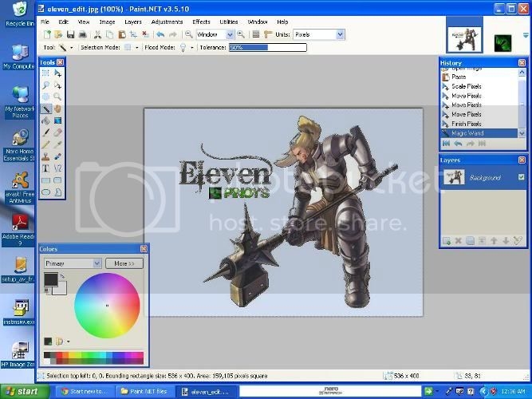Open the Tool chooser dropdown arrow
The image size is (532, 399).
coord(71,48)
